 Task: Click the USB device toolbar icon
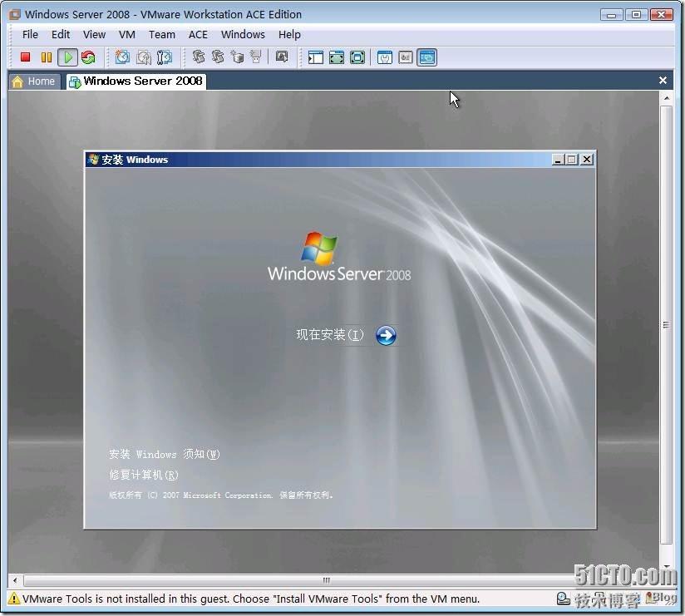tap(256, 57)
